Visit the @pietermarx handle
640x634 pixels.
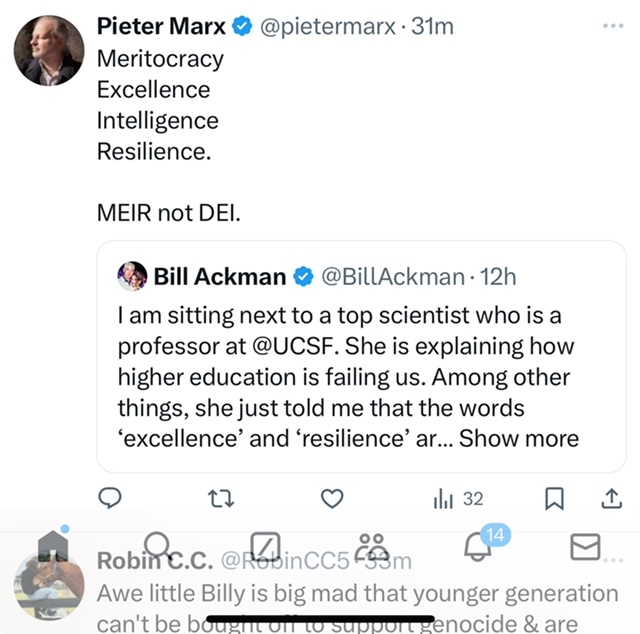330,27
